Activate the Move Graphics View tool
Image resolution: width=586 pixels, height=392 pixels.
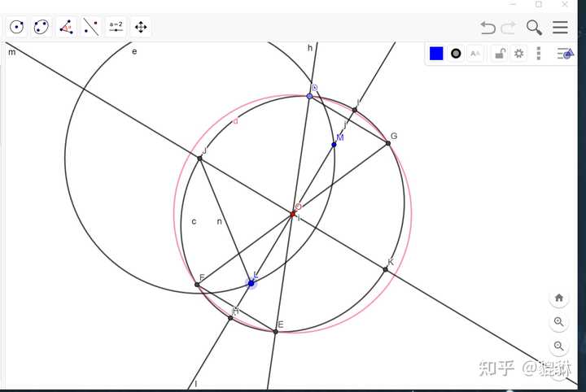coord(141,28)
